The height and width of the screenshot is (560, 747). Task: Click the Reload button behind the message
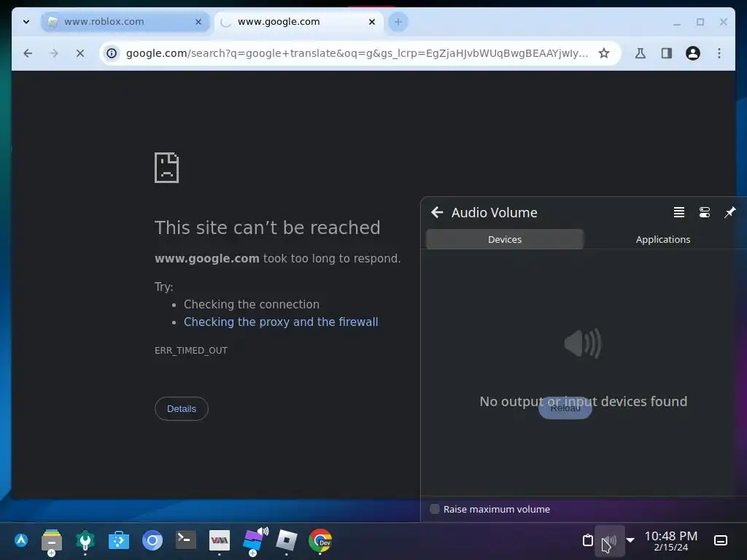click(565, 408)
